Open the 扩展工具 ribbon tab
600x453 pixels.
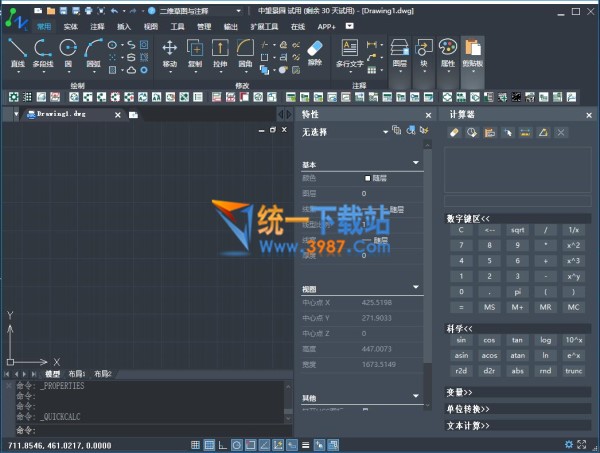(264, 26)
